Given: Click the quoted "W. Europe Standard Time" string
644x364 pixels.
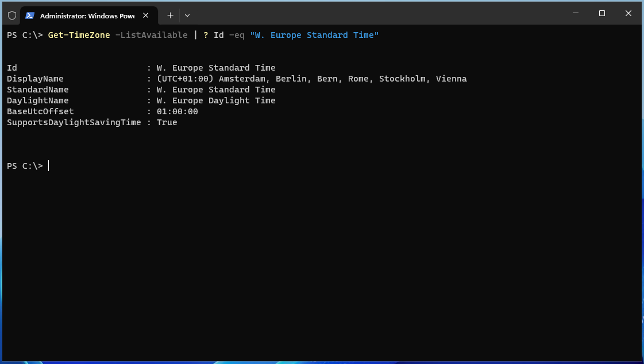Looking at the screenshot, I should [314, 35].
